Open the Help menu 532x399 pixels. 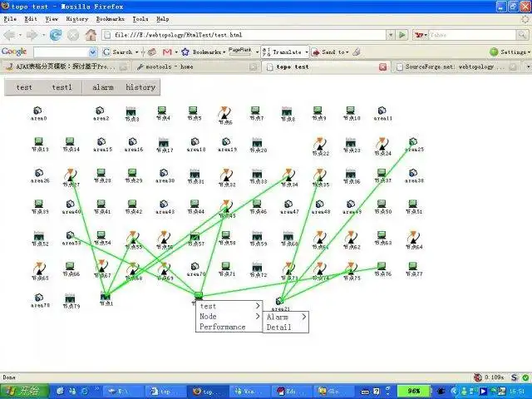(163, 19)
